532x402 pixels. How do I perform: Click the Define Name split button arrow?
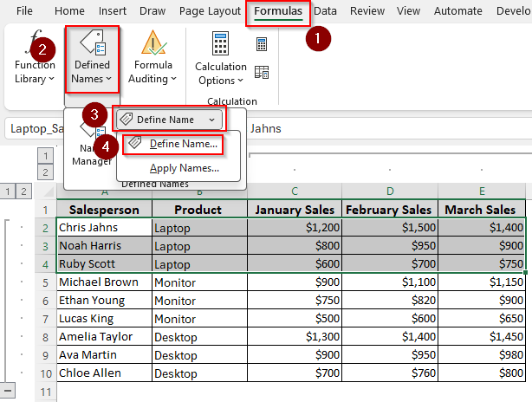(x=212, y=120)
